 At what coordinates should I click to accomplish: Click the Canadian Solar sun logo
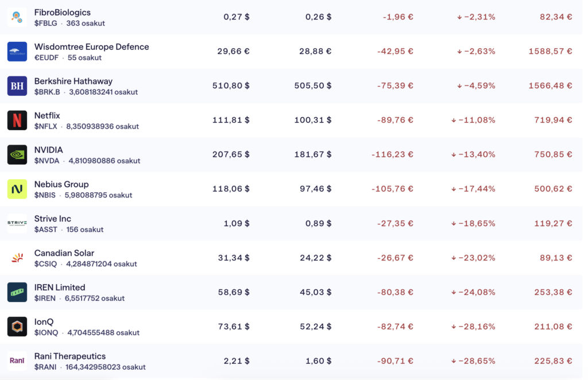17,258
